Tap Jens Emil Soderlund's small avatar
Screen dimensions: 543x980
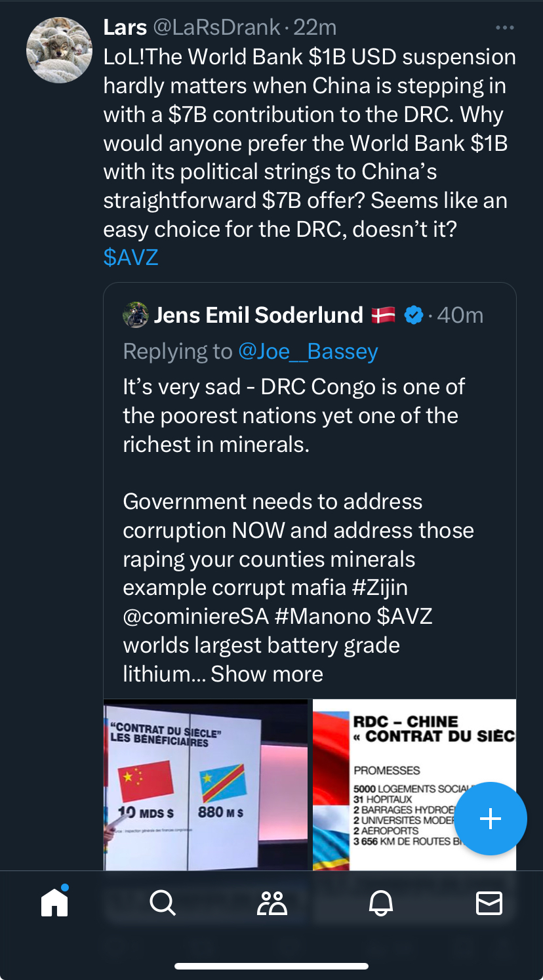135,315
